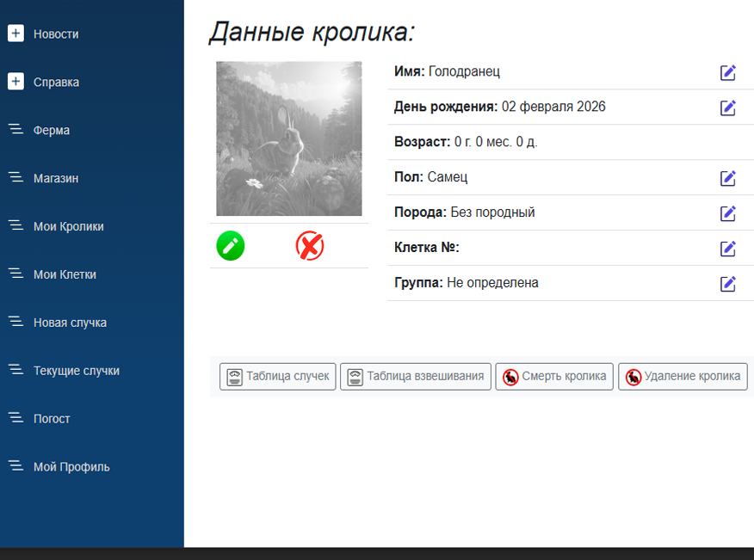Click green pencil icon under rabbit photo
The height and width of the screenshot is (560, 754).
pos(231,246)
